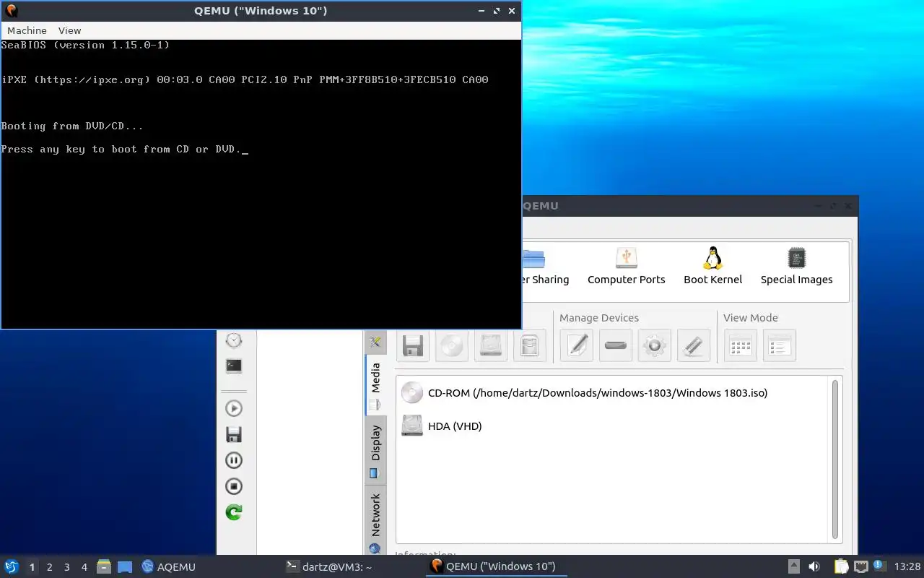Open the partially hidden Folder Sharing section
This screenshot has height=578, width=924.
pos(545,266)
